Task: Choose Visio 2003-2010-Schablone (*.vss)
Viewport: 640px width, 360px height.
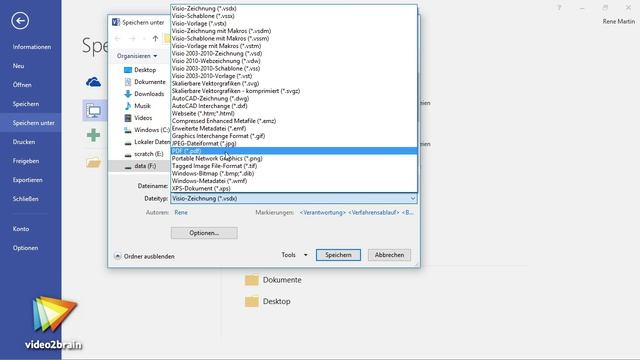Action: [294, 68]
